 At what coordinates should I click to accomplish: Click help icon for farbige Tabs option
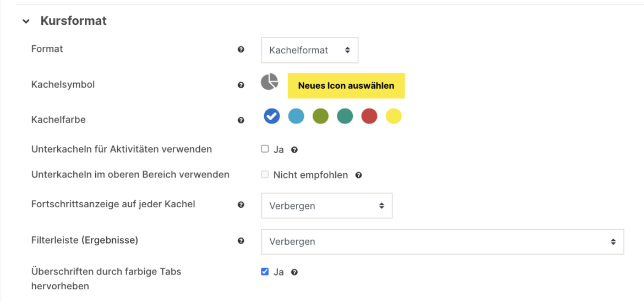(294, 272)
